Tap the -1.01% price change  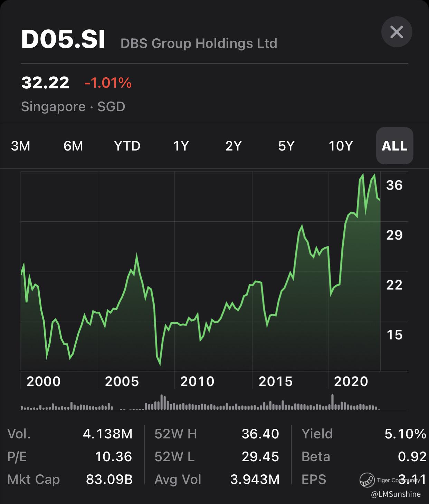[108, 83]
